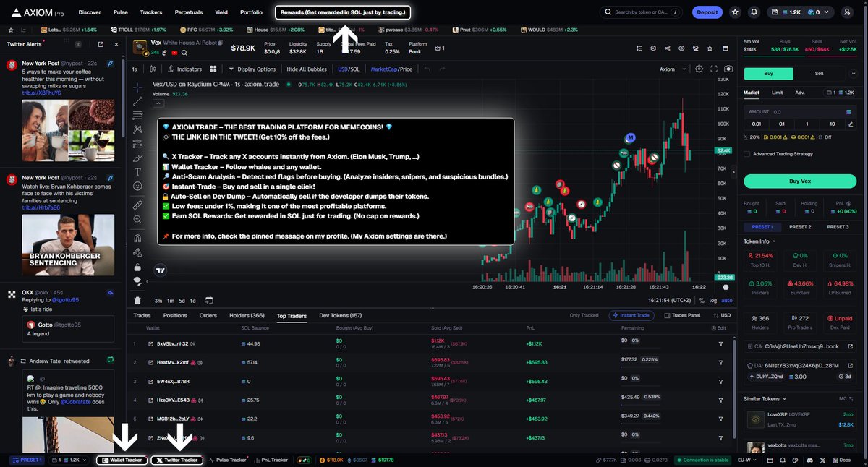
Task: Open chart layout grid selector
Action: coord(213,69)
